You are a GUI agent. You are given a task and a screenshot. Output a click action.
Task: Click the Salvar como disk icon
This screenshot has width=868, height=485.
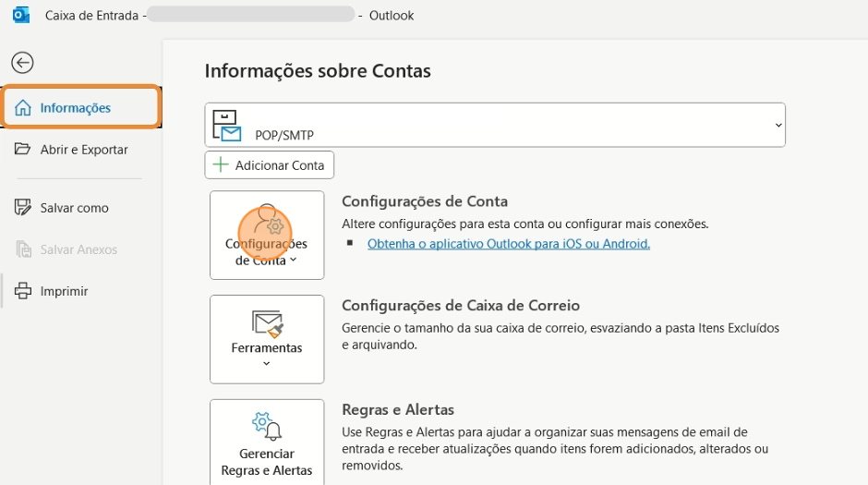coord(23,208)
